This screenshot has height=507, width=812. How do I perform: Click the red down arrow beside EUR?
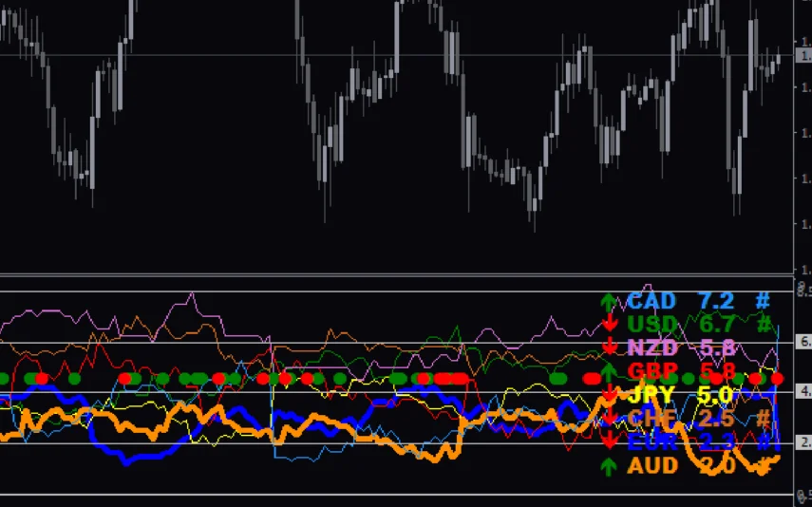[x=610, y=441]
